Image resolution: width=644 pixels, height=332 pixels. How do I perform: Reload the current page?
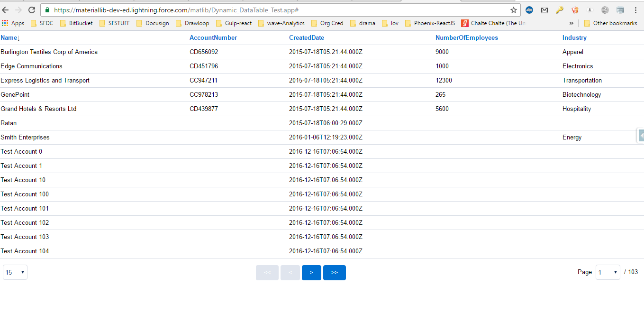(32, 9)
